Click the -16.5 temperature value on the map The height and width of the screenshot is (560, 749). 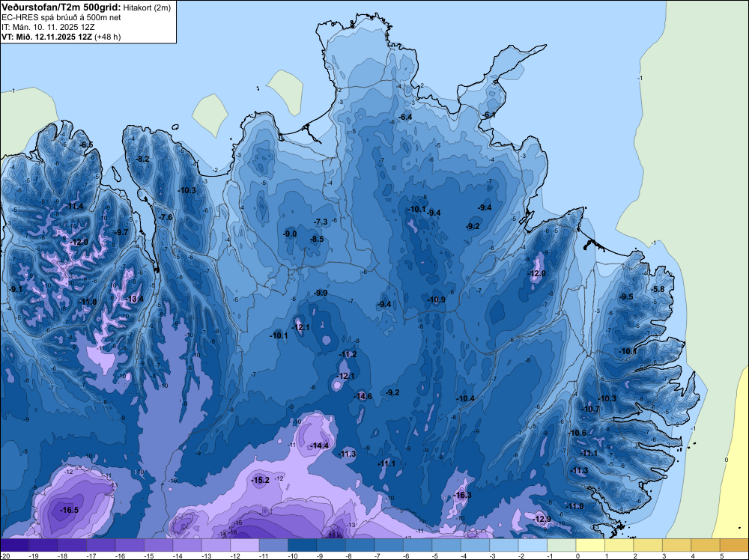69,511
